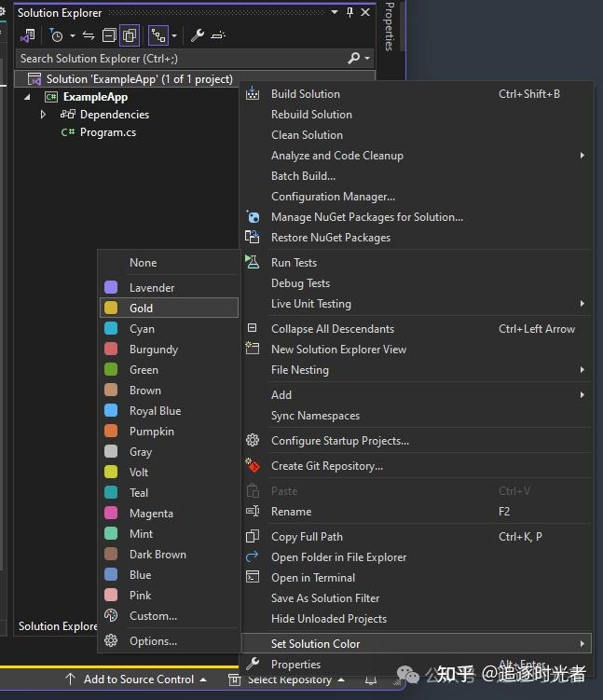Click the search magnifier icon
Image resolution: width=603 pixels, height=700 pixels.
[x=353, y=58]
